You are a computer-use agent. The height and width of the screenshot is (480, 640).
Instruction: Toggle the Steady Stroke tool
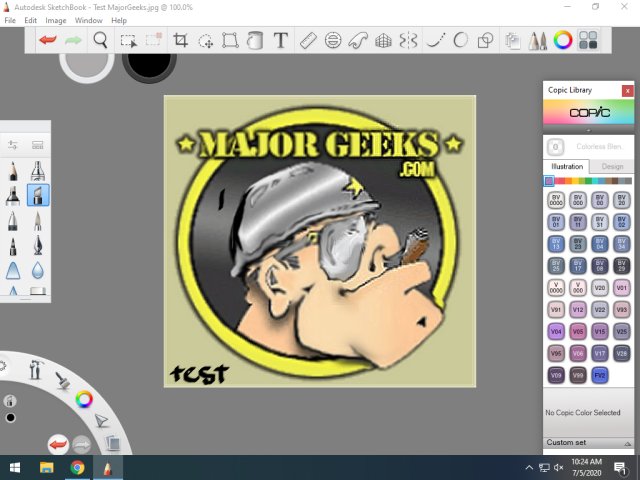tap(435, 40)
